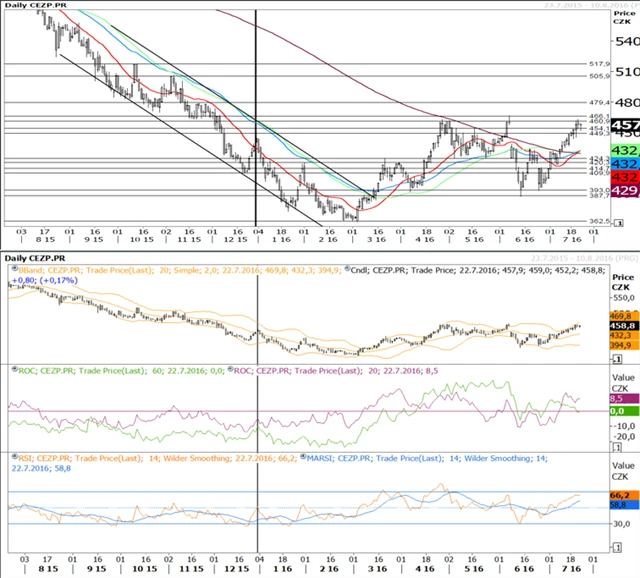
Task: Click the 517,9 horizontal level label
Action: [600, 64]
